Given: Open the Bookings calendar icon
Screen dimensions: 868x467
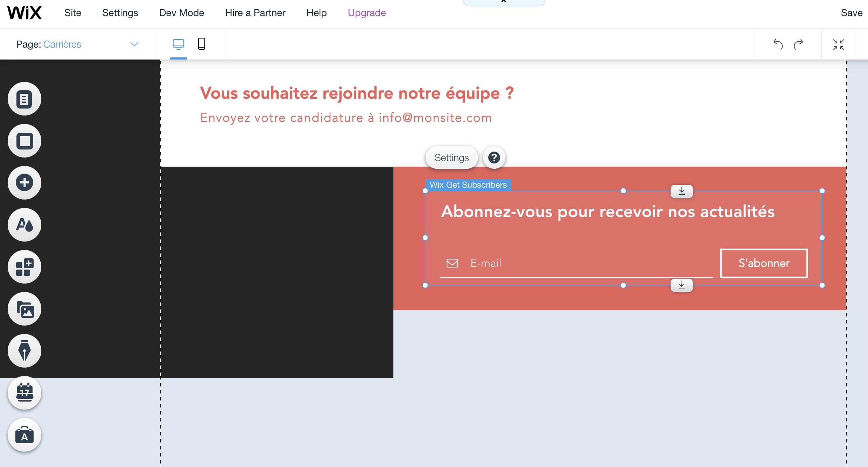Looking at the screenshot, I should coord(24,393).
